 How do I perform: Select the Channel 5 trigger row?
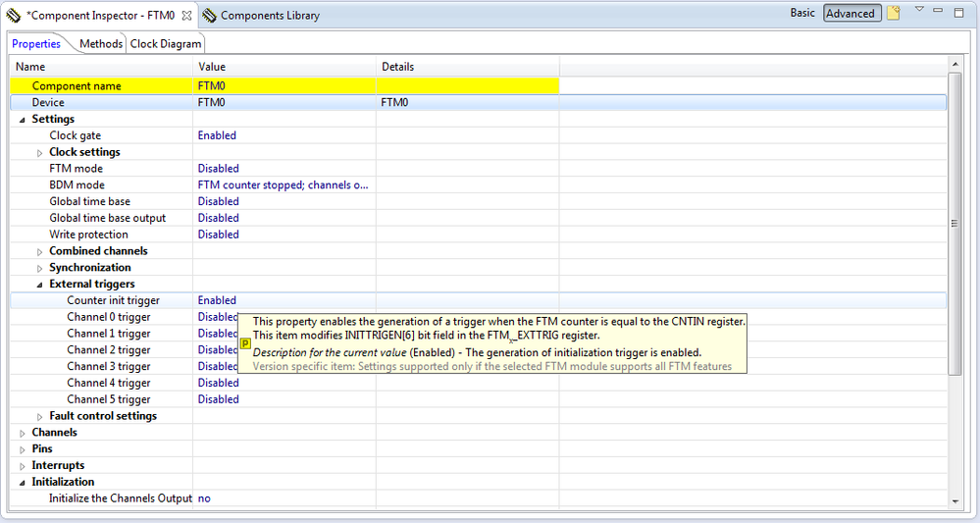click(x=109, y=399)
